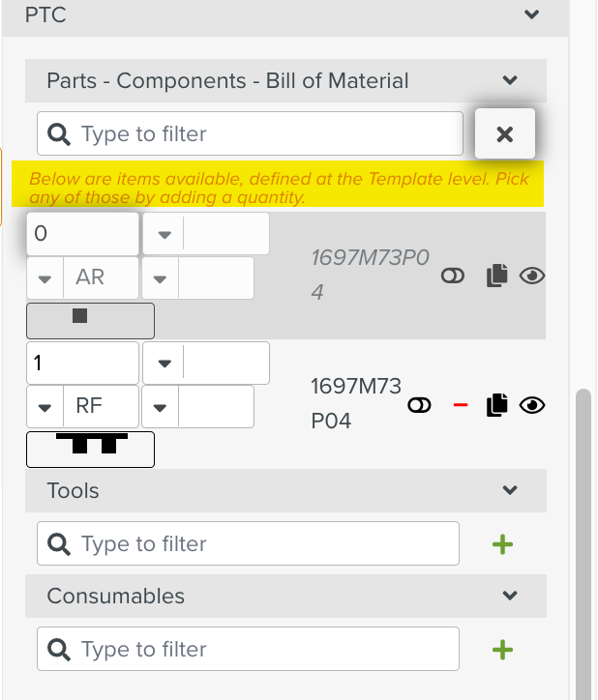Click the black shape thumbnail in RF row
Image resolution: width=598 pixels, height=700 pixels.
point(90,450)
